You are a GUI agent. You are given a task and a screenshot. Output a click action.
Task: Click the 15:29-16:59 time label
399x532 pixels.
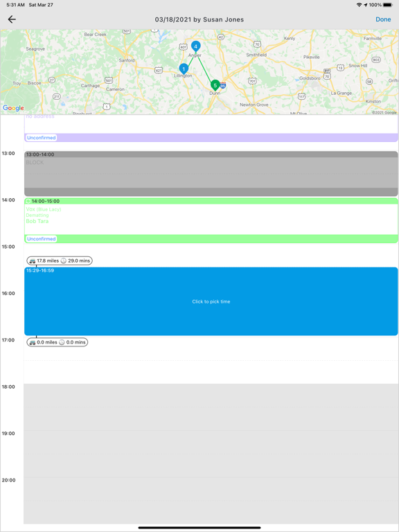coord(40,271)
